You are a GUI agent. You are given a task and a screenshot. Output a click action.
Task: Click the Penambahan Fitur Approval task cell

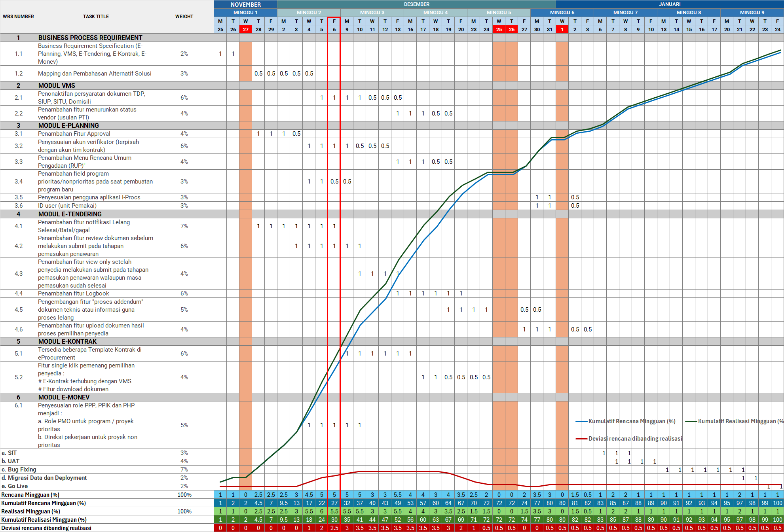(74, 134)
